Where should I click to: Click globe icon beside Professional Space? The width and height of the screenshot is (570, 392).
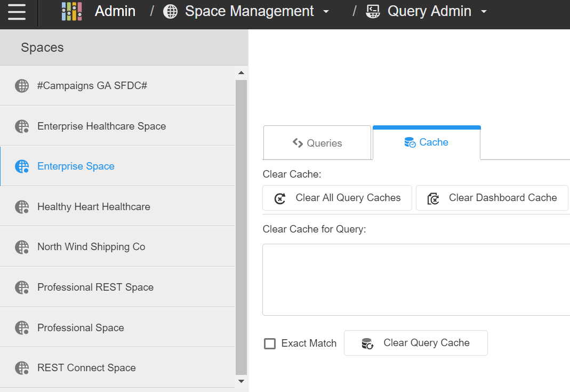(22, 328)
